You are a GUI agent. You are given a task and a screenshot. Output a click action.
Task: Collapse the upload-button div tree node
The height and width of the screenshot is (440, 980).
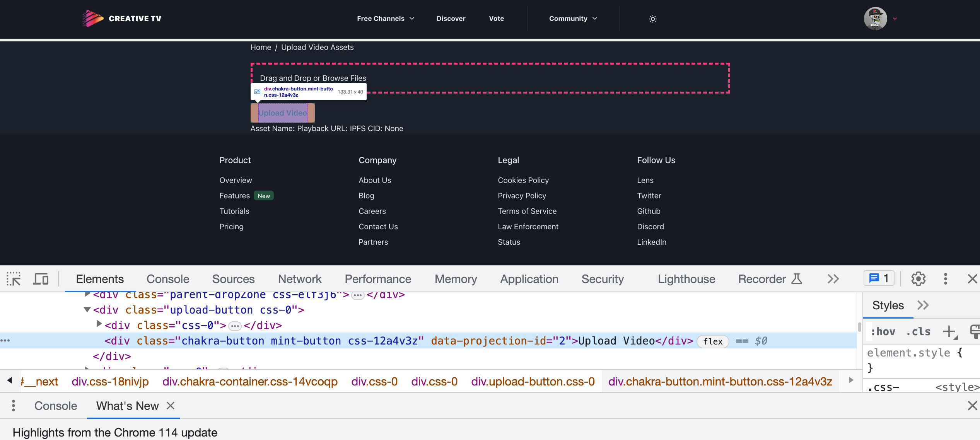point(87,310)
